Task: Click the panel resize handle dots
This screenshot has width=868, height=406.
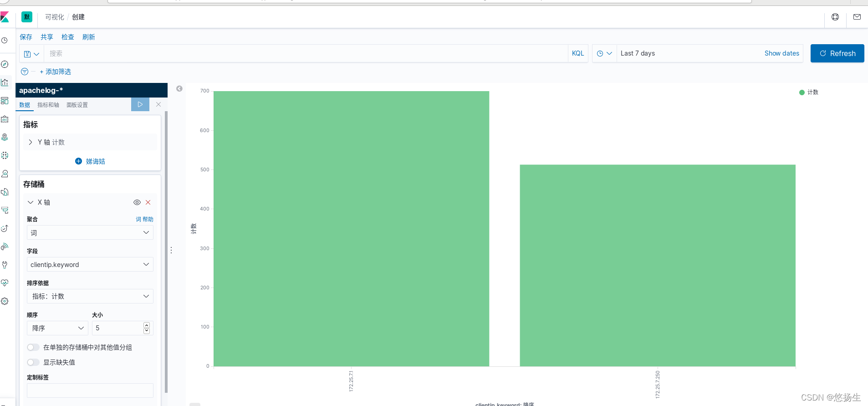Action: tap(171, 250)
